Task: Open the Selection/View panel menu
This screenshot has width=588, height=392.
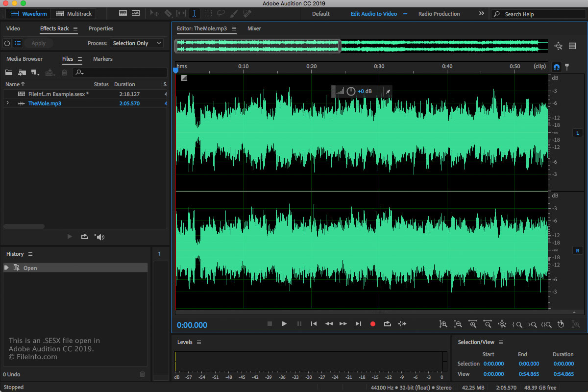Action: pyautogui.click(x=501, y=343)
